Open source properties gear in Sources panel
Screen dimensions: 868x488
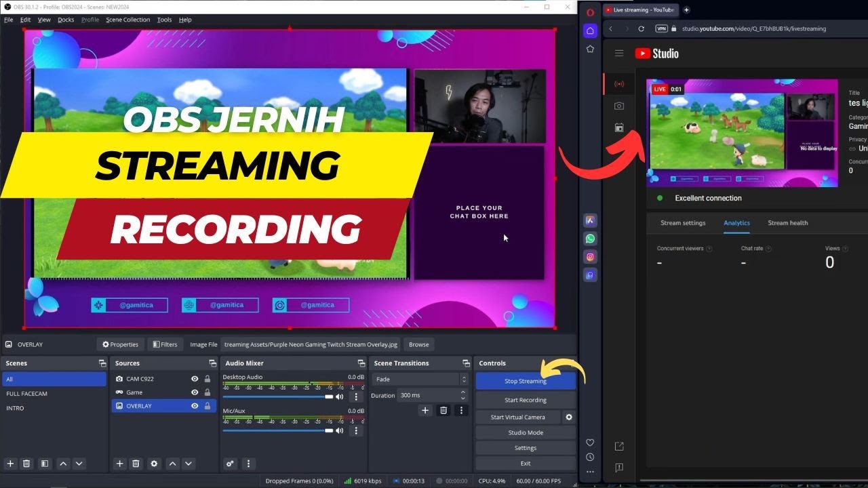(154, 464)
